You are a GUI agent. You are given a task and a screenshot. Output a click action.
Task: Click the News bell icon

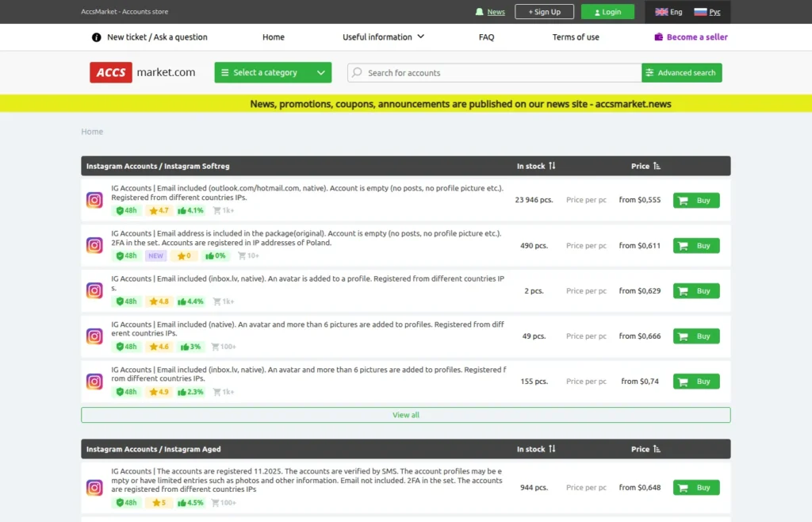479,11
